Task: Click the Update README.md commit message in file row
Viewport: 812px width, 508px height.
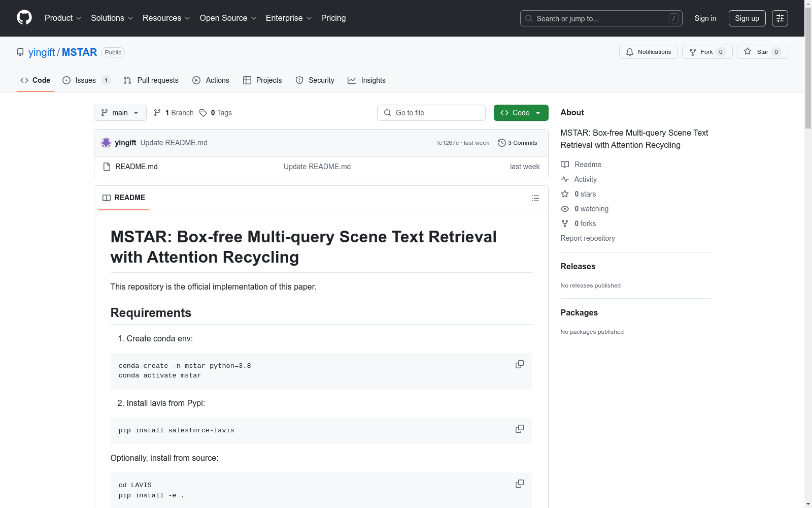Action: (x=317, y=167)
